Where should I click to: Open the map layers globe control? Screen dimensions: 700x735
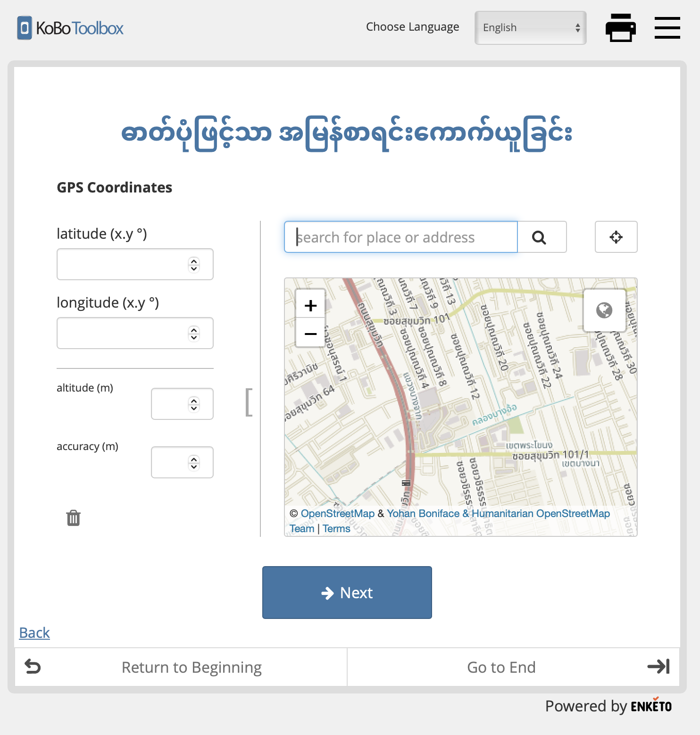point(604,310)
